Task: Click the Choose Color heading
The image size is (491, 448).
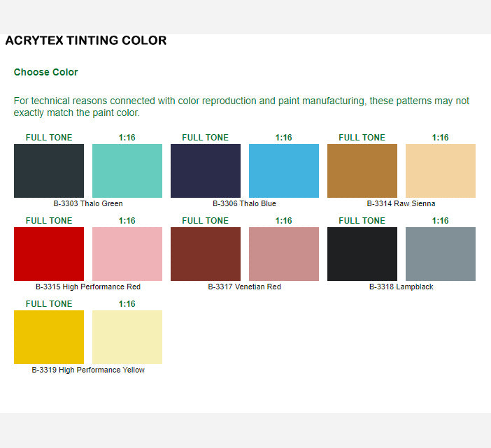Action: coord(46,72)
